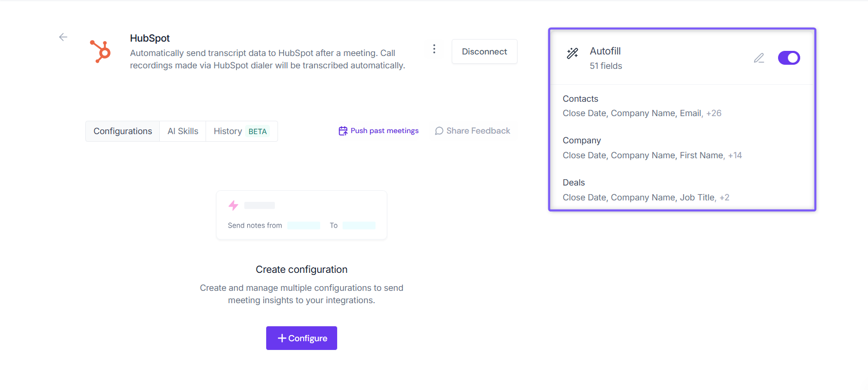Edit Autofill fields with pencil icon
The height and width of the screenshot is (390, 868).
click(x=759, y=58)
